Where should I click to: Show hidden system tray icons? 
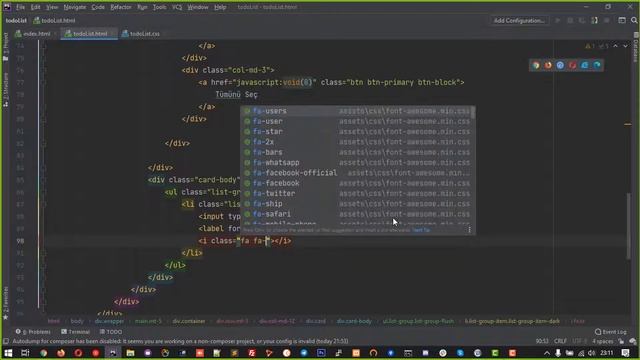click(547, 353)
